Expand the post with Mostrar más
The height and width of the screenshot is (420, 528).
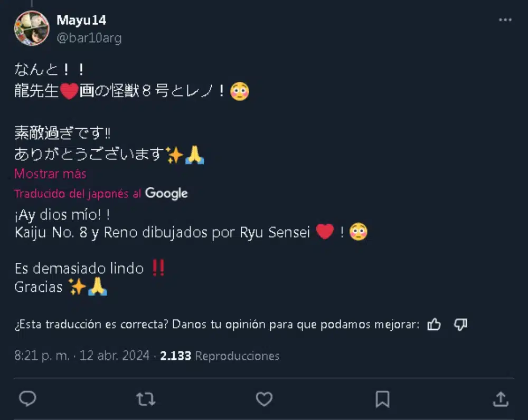[50, 174]
